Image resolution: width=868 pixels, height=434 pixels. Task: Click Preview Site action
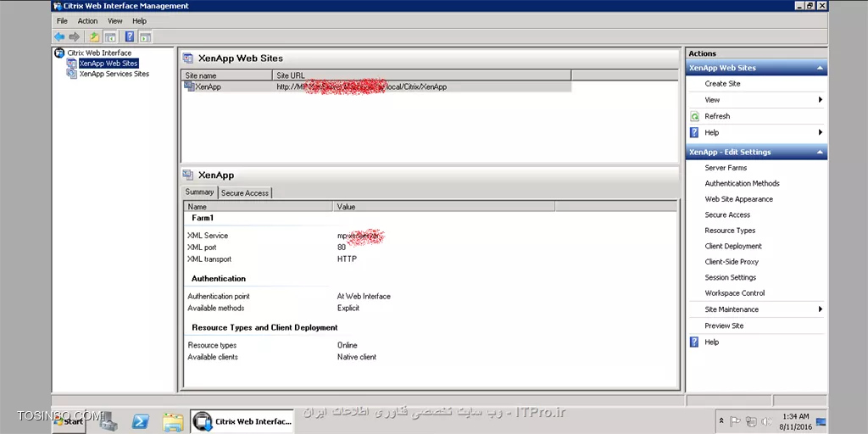tap(724, 326)
